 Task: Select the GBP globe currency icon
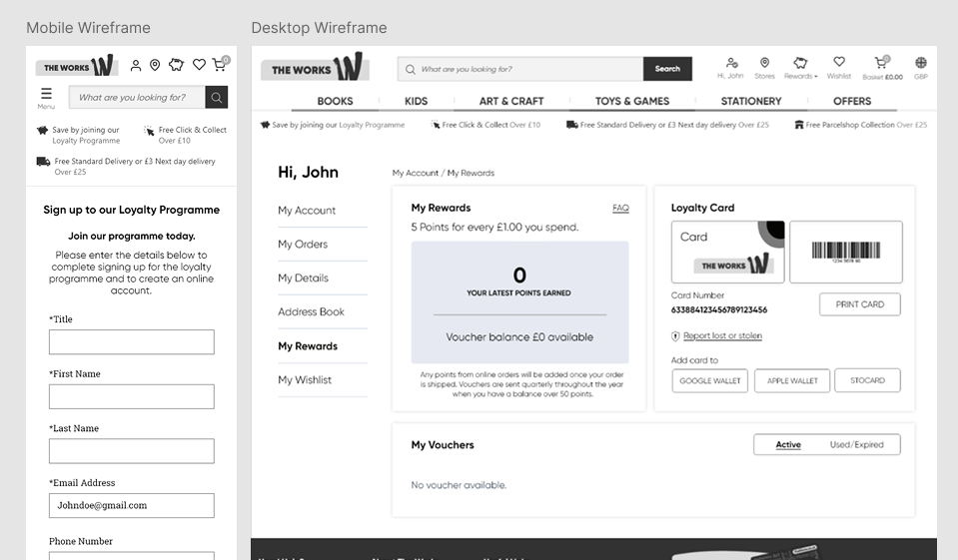click(x=920, y=63)
